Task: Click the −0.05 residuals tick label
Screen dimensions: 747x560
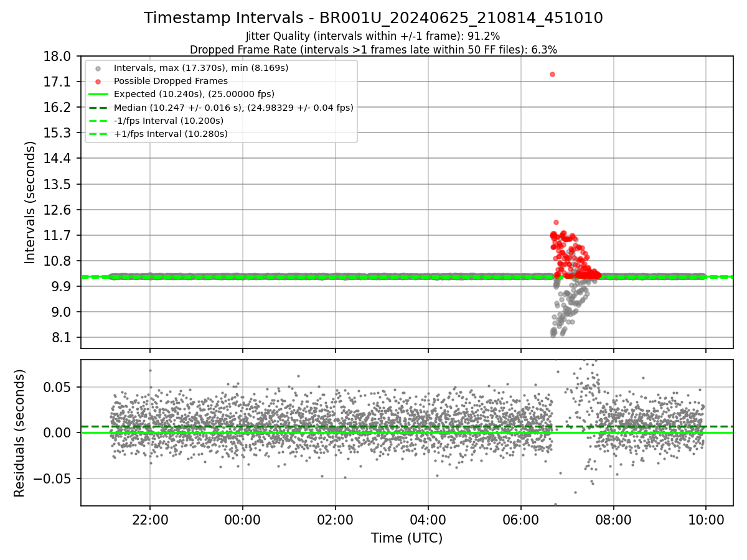Action: (x=54, y=478)
